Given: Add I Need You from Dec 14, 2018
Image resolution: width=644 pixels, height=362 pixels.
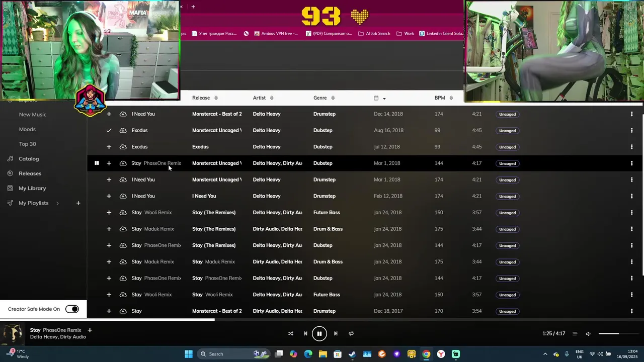Looking at the screenshot, I should (109, 114).
